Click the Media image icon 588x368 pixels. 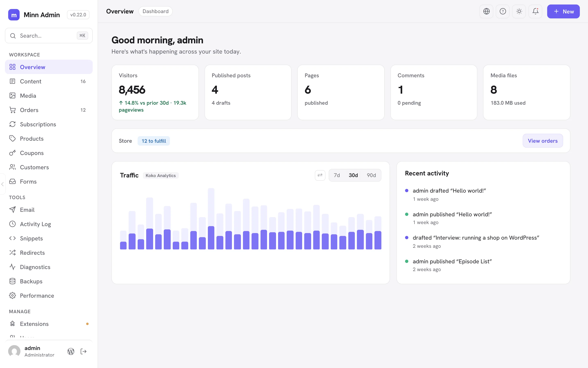tap(12, 96)
